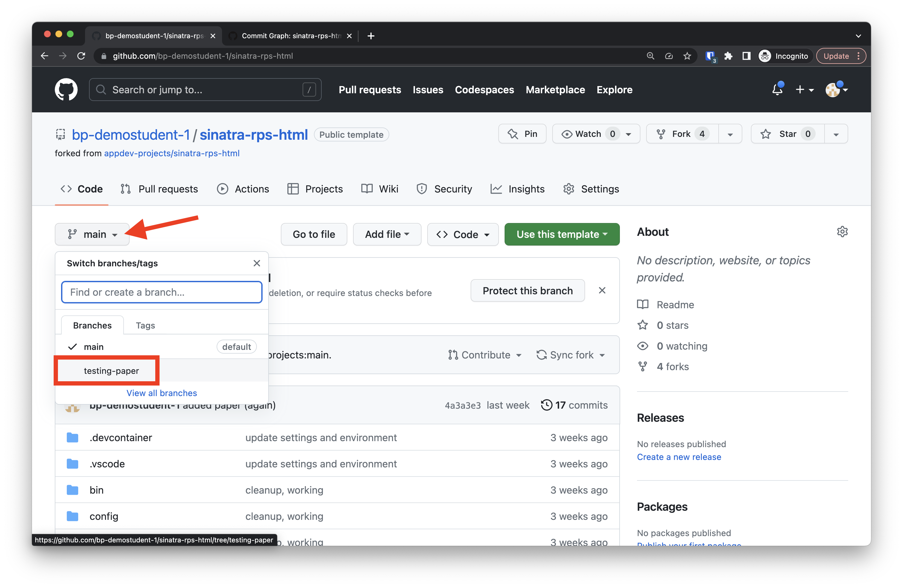Open Codespaces in top navigation

484,90
